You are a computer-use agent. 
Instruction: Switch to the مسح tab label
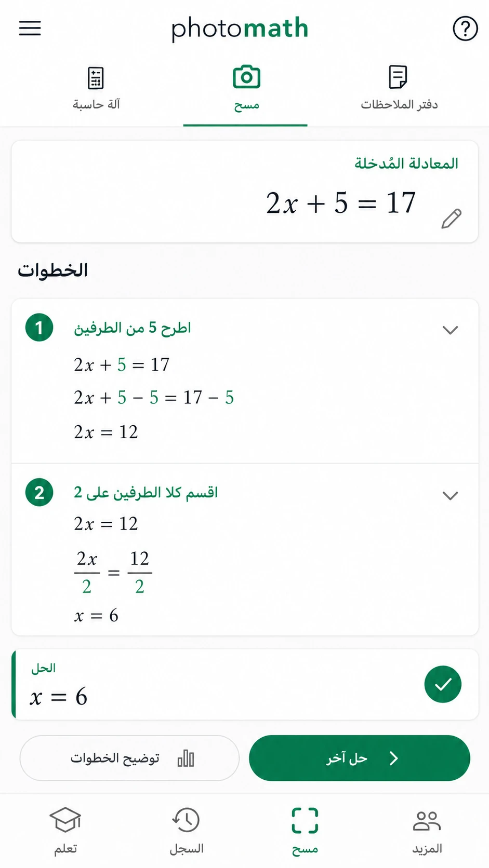(246, 105)
